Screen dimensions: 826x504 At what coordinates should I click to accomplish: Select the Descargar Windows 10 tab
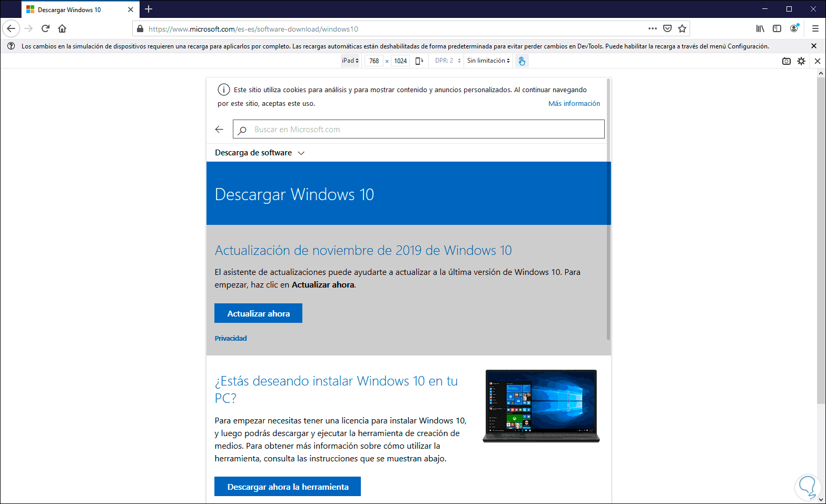click(81, 9)
